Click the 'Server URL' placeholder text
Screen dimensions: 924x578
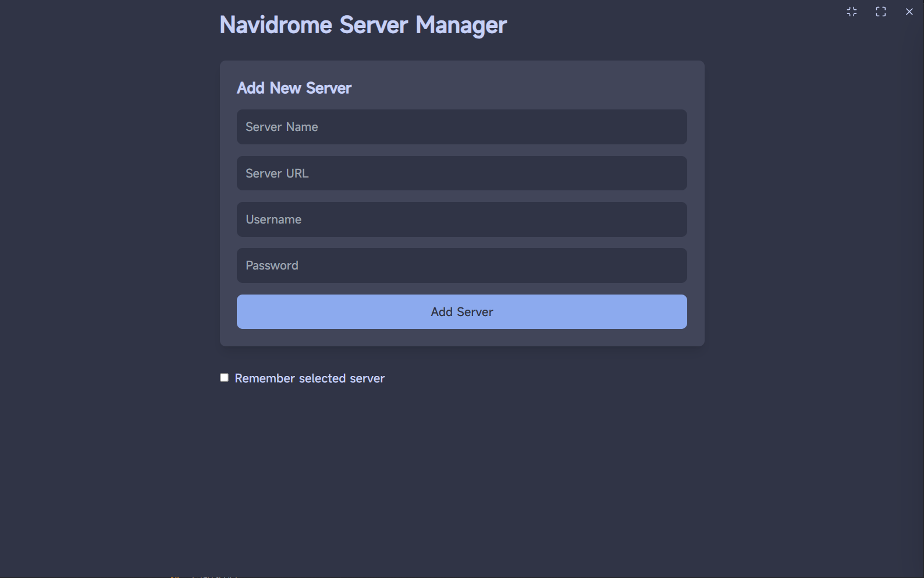click(x=277, y=173)
